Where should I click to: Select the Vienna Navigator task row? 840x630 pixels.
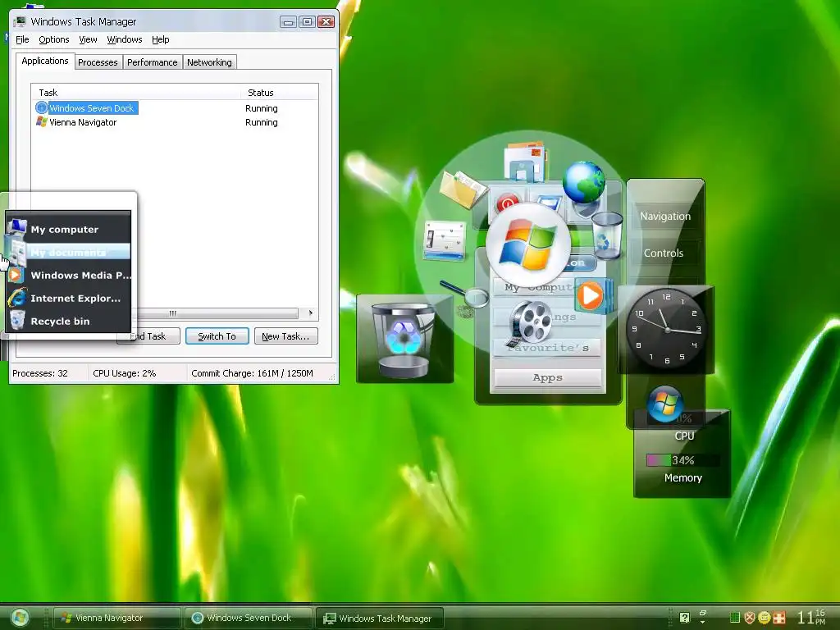coord(175,122)
